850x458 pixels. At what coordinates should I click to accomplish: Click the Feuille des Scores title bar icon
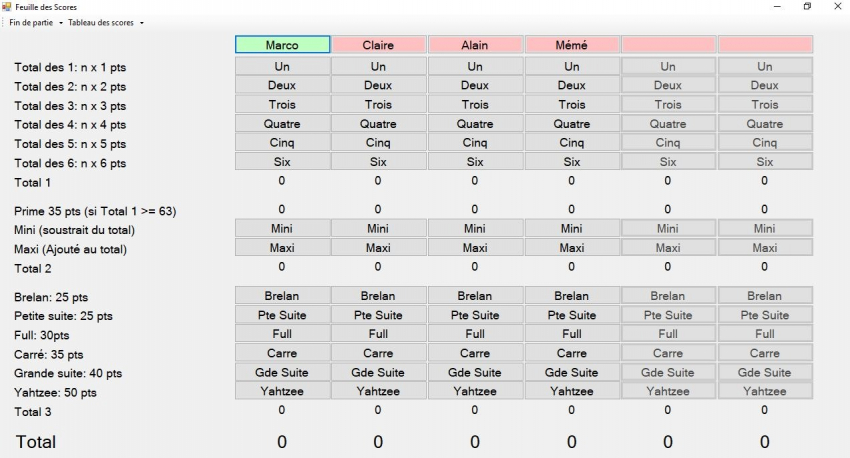click(x=7, y=7)
